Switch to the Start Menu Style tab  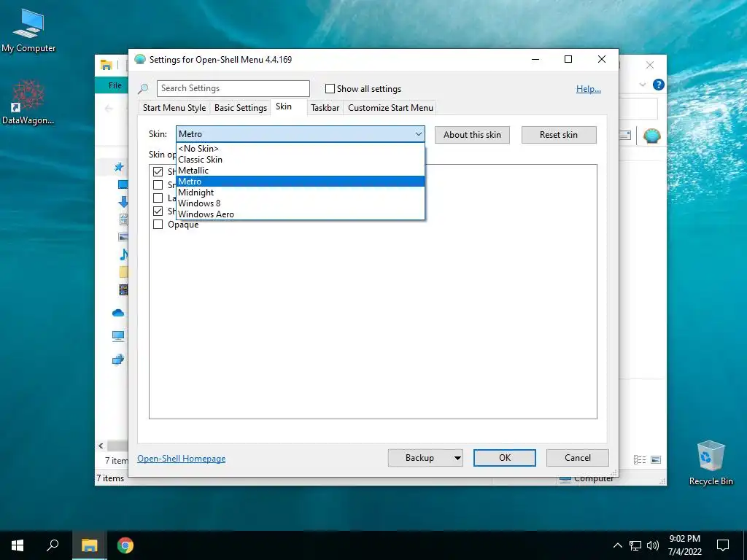point(174,108)
